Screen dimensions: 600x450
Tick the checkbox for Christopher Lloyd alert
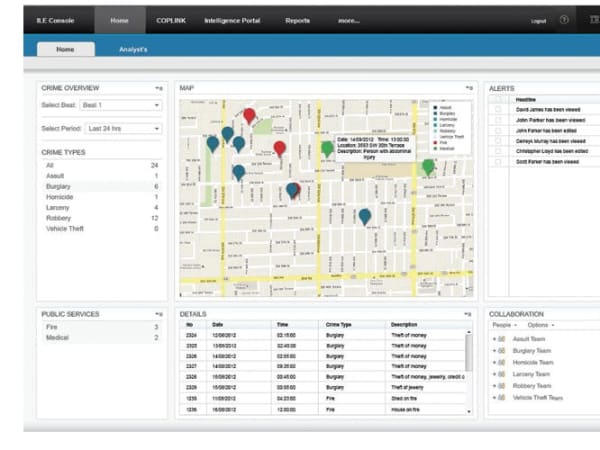click(498, 151)
